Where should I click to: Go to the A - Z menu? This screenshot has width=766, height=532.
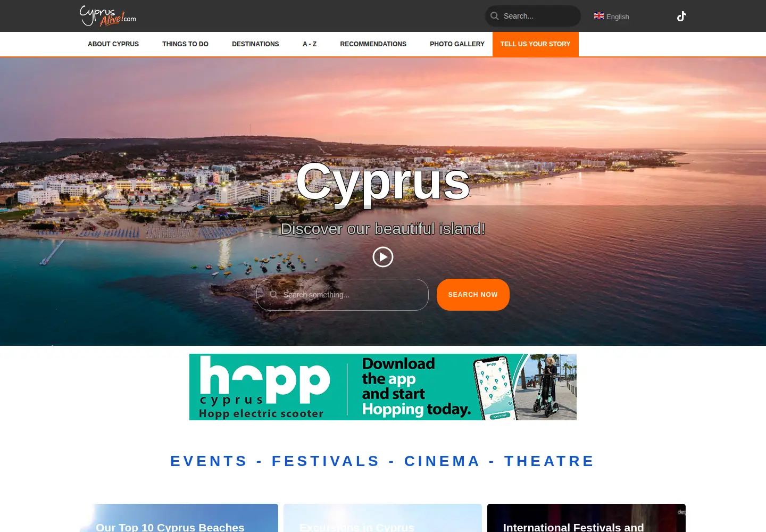click(x=310, y=44)
